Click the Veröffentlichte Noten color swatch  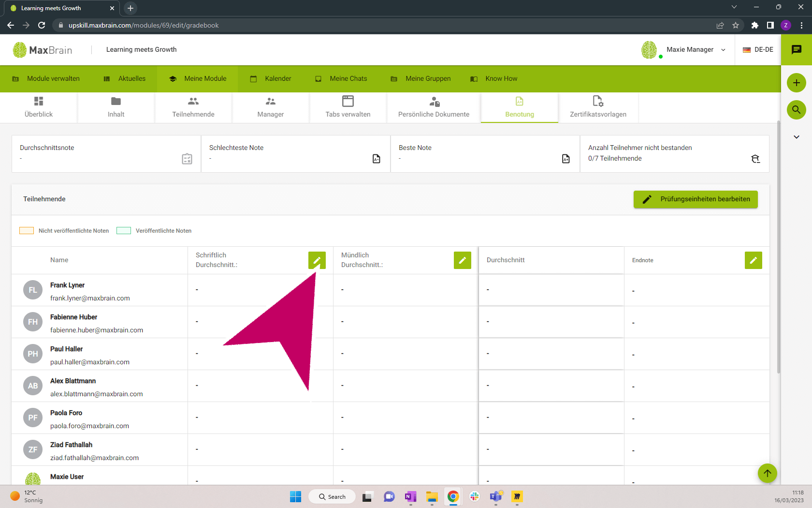pos(124,231)
